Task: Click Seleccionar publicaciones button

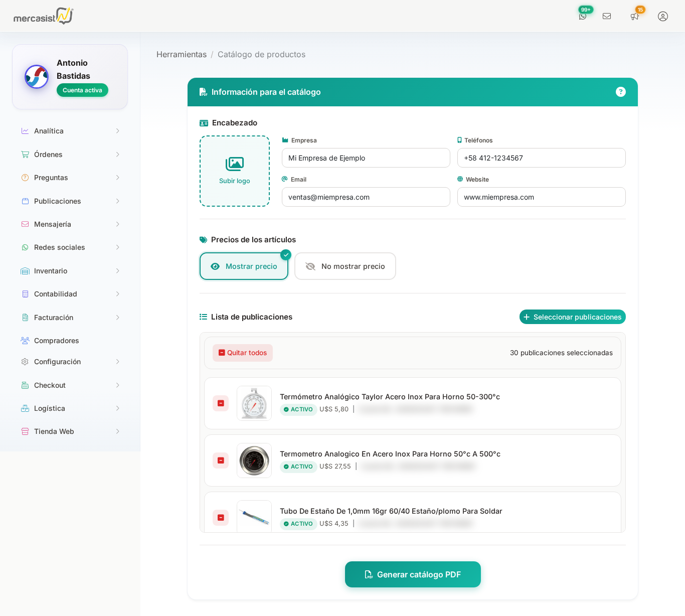Action: (x=572, y=317)
